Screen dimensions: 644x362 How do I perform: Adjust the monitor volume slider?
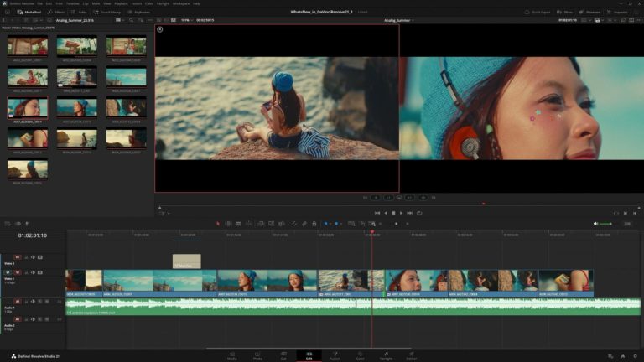coord(605,224)
